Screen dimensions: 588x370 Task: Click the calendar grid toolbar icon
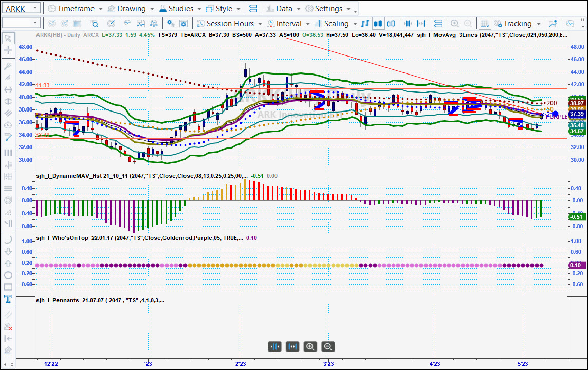point(77,23)
